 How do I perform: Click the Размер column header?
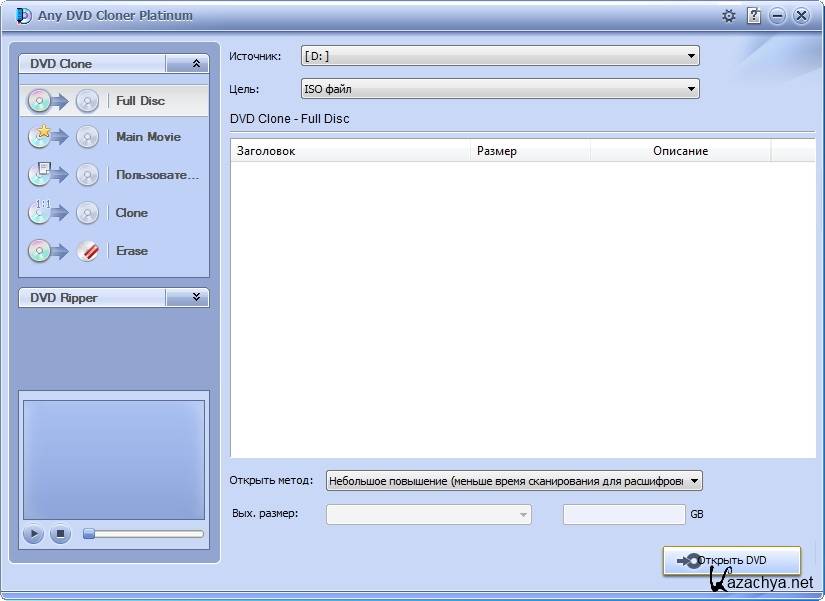point(530,151)
